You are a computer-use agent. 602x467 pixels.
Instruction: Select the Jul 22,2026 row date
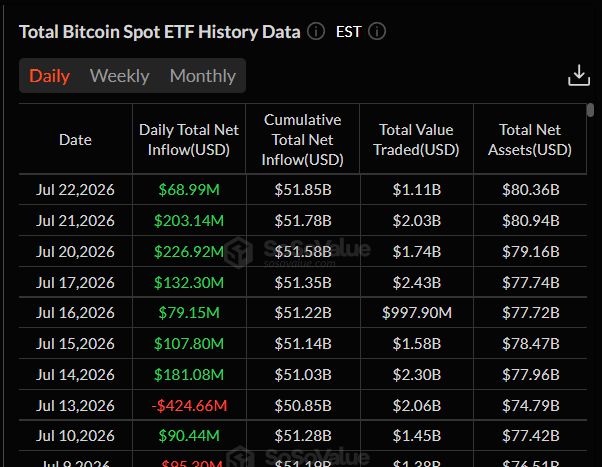[x=75, y=190]
